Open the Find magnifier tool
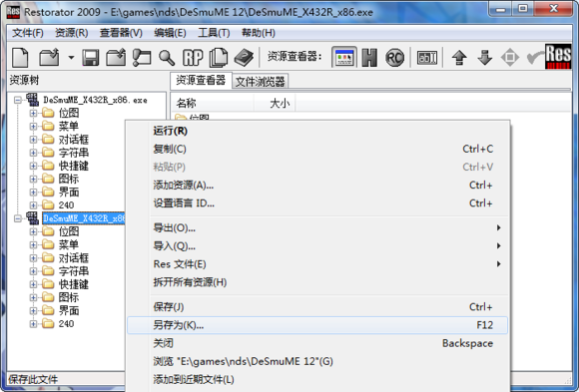The height and width of the screenshot is (392, 579). pos(167,58)
